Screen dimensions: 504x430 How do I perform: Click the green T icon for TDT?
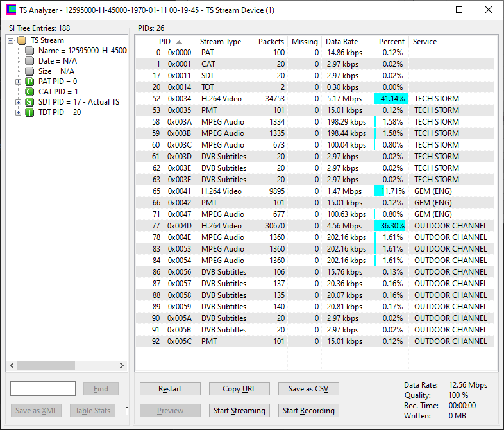[29, 112]
